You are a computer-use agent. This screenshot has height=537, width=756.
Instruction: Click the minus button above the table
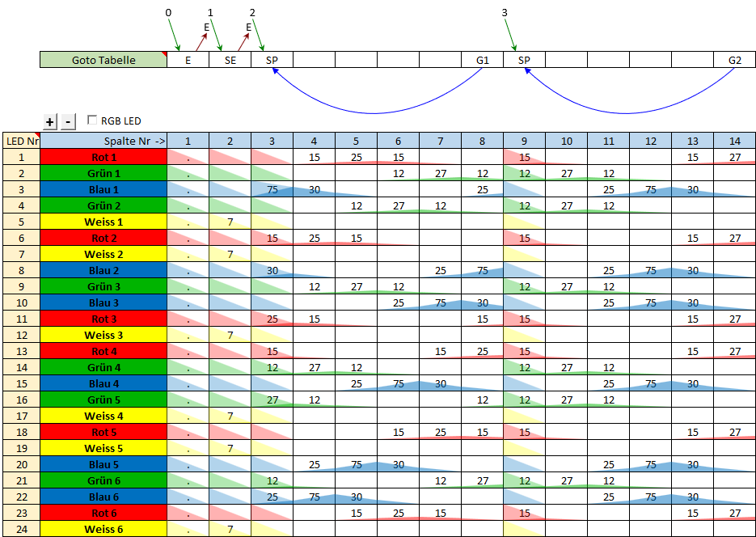[x=69, y=121]
